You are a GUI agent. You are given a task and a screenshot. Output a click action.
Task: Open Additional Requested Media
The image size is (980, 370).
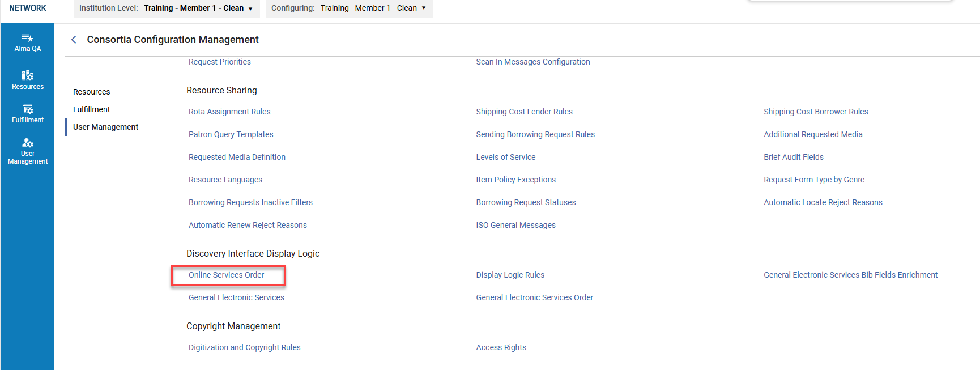[x=813, y=134]
